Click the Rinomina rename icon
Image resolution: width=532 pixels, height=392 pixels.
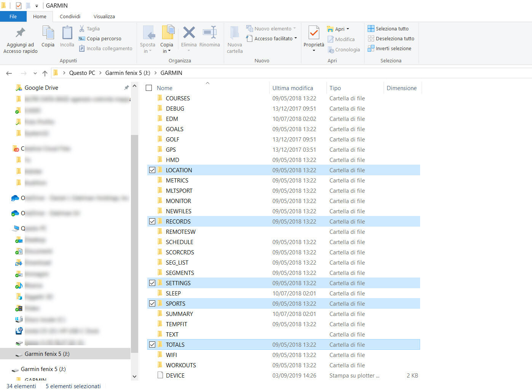click(x=209, y=33)
